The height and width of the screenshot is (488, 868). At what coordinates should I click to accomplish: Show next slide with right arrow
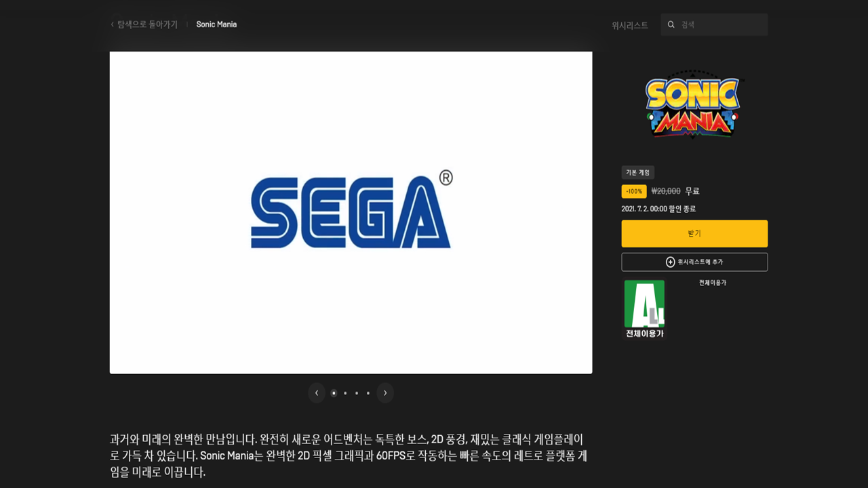coord(385,393)
